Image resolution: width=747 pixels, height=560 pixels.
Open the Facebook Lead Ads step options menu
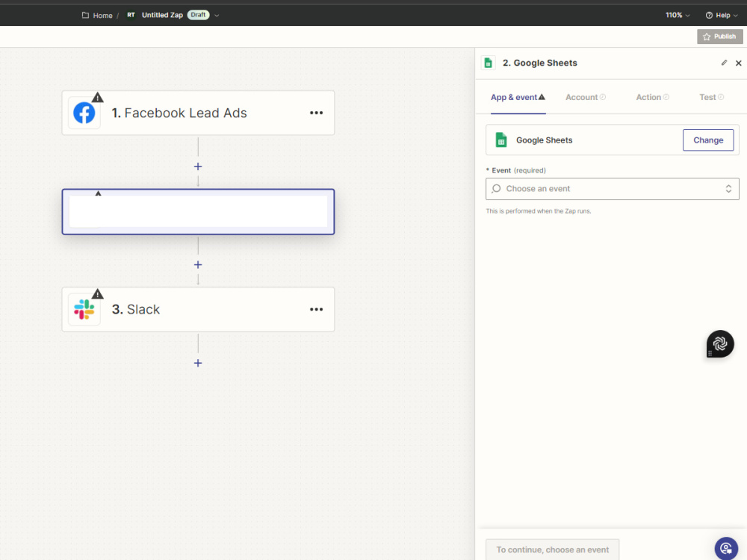click(316, 113)
